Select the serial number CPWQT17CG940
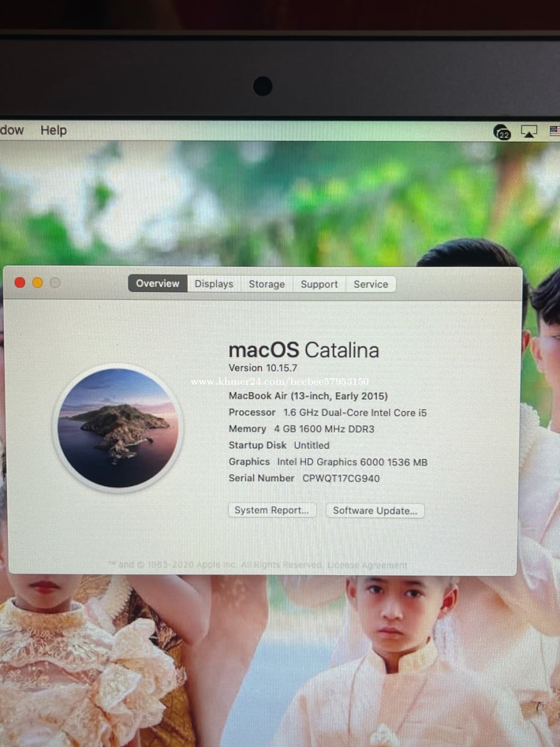 pos(341,479)
